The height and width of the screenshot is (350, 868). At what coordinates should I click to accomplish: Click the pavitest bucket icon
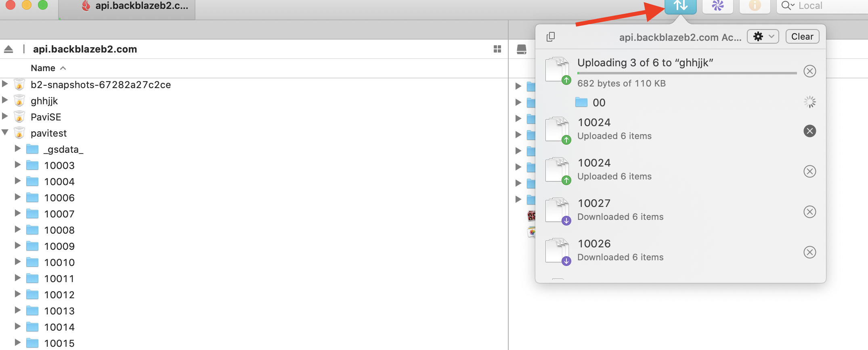(x=19, y=133)
